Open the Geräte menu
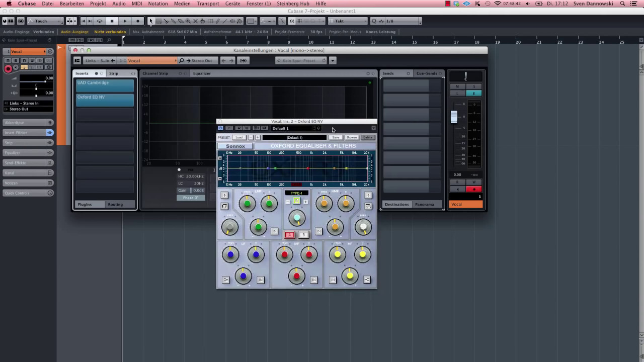 (x=232, y=4)
